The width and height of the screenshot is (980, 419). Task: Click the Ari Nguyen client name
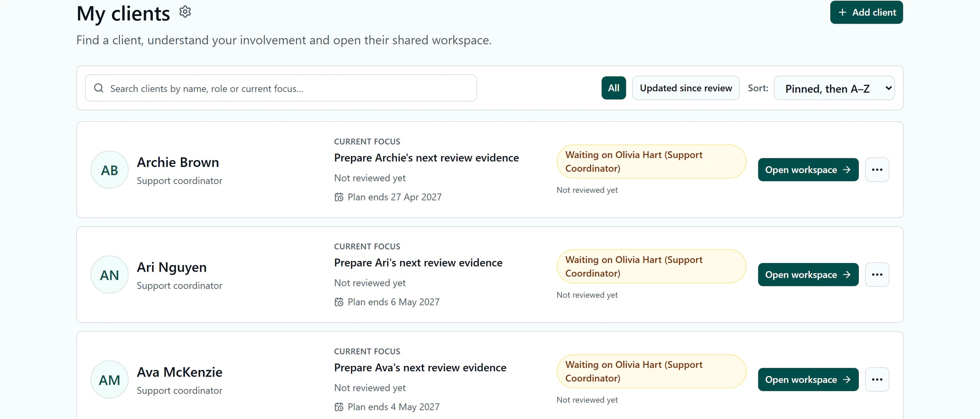pyautogui.click(x=172, y=267)
